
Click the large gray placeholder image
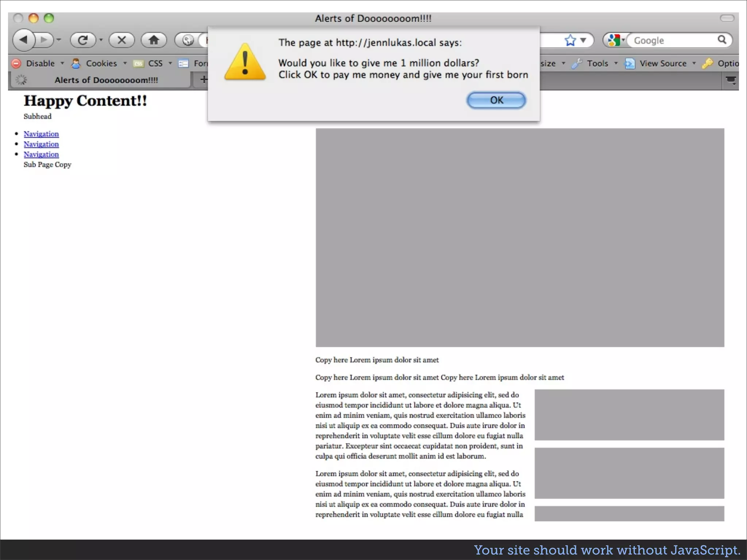tap(520, 238)
